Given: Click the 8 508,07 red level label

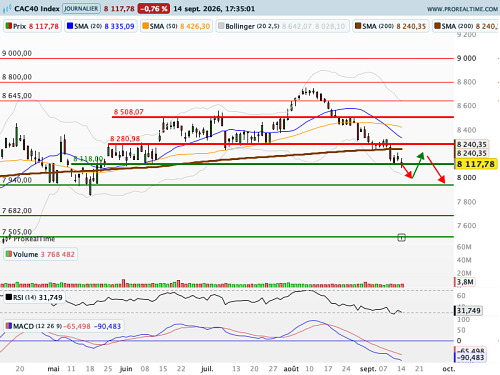Looking at the screenshot, I should tap(129, 112).
